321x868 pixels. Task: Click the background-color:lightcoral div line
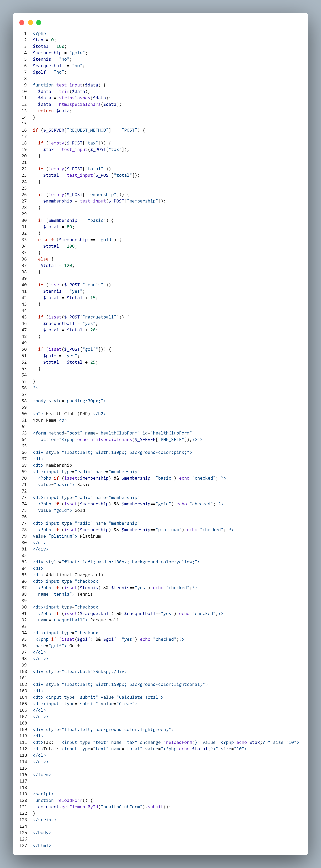tap(120, 684)
